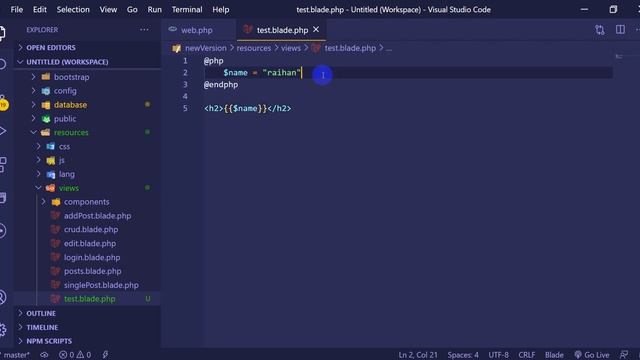Screen dimensions: 640x360
Task: Click test.blade.php in the breadcrumb
Action: [350, 48]
